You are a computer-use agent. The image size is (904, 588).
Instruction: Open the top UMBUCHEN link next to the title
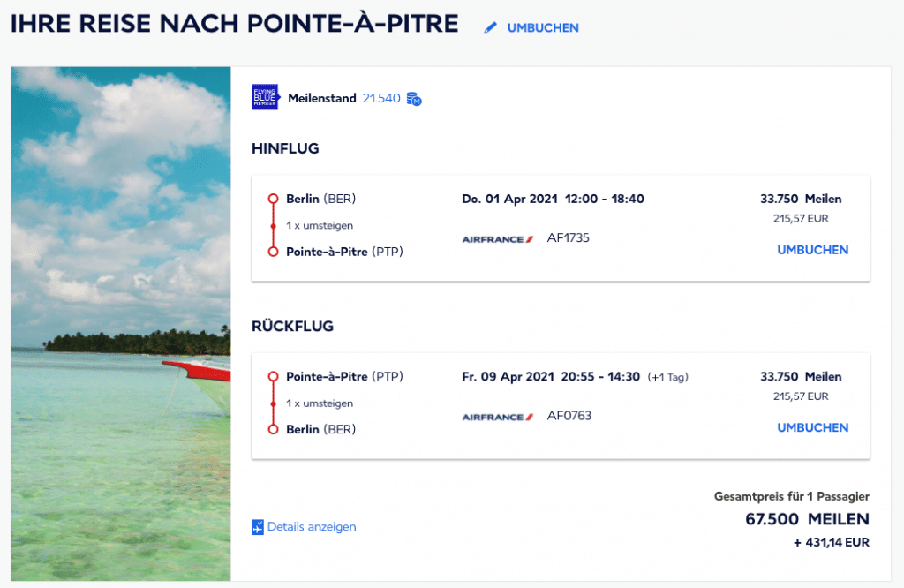[543, 27]
